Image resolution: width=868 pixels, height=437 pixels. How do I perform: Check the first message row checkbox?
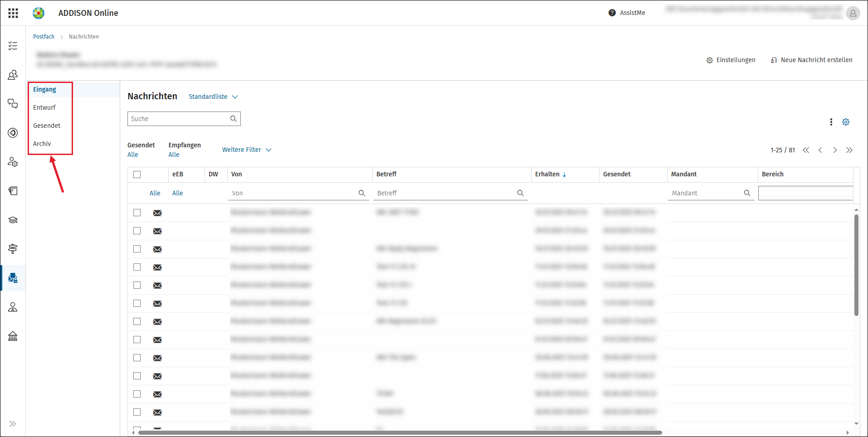point(137,213)
